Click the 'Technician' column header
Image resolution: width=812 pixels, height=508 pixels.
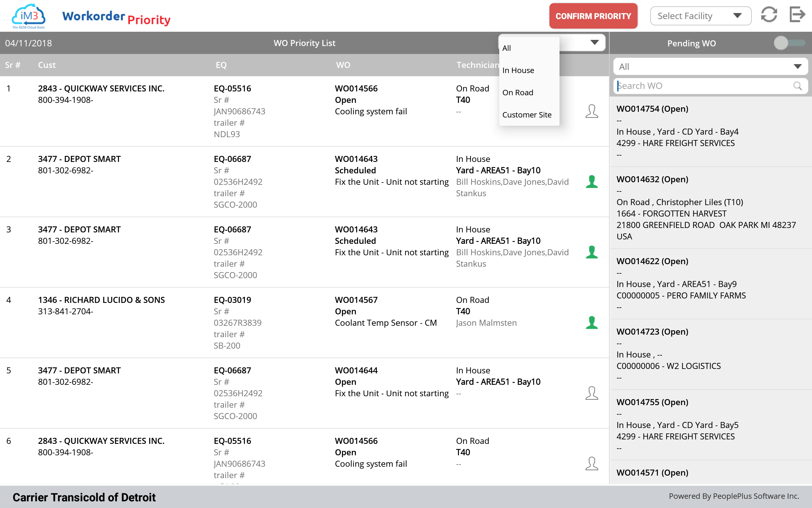477,65
